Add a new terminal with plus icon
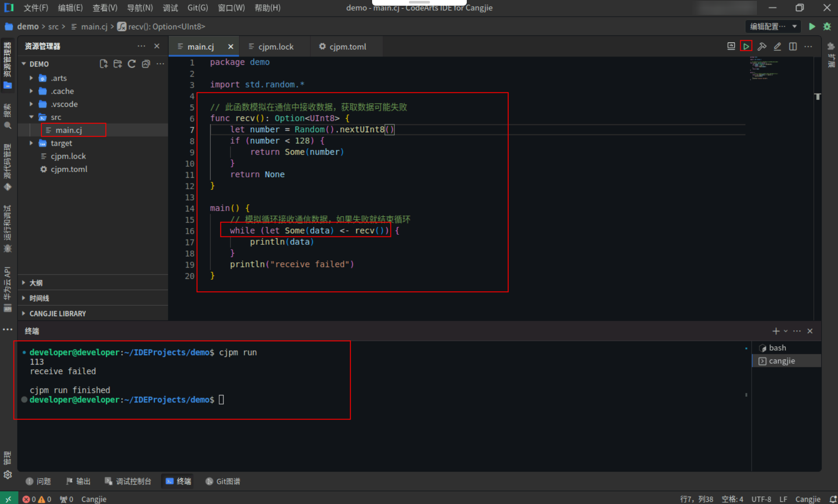The height and width of the screenshot is (504, 838). (776, 331)
